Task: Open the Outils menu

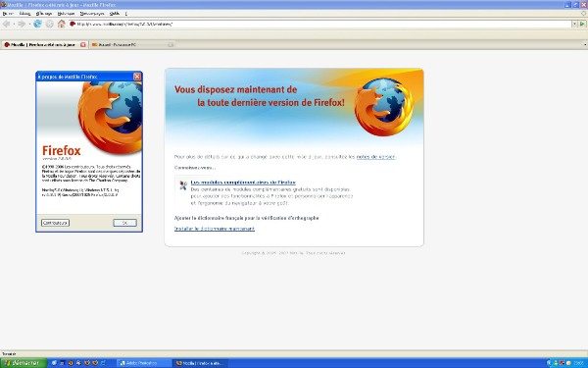Action: (x=115, y=14)
